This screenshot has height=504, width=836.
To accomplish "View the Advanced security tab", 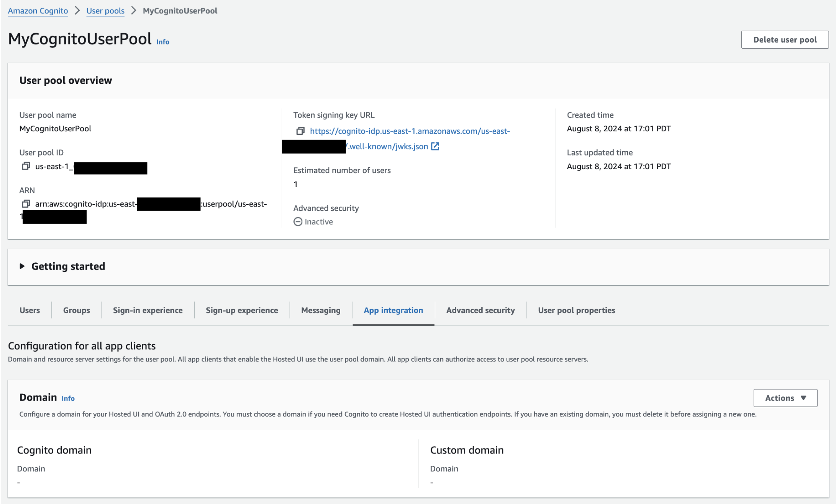I will tap(480, 310).
